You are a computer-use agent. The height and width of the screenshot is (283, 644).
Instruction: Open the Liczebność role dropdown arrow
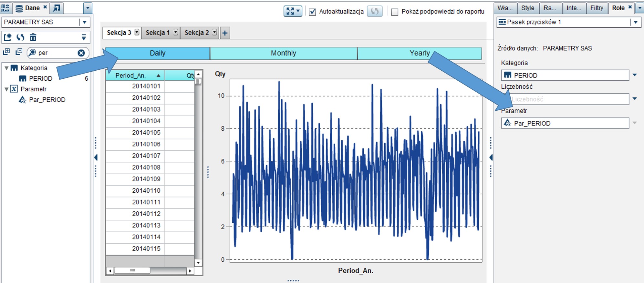tap(635, 99)
